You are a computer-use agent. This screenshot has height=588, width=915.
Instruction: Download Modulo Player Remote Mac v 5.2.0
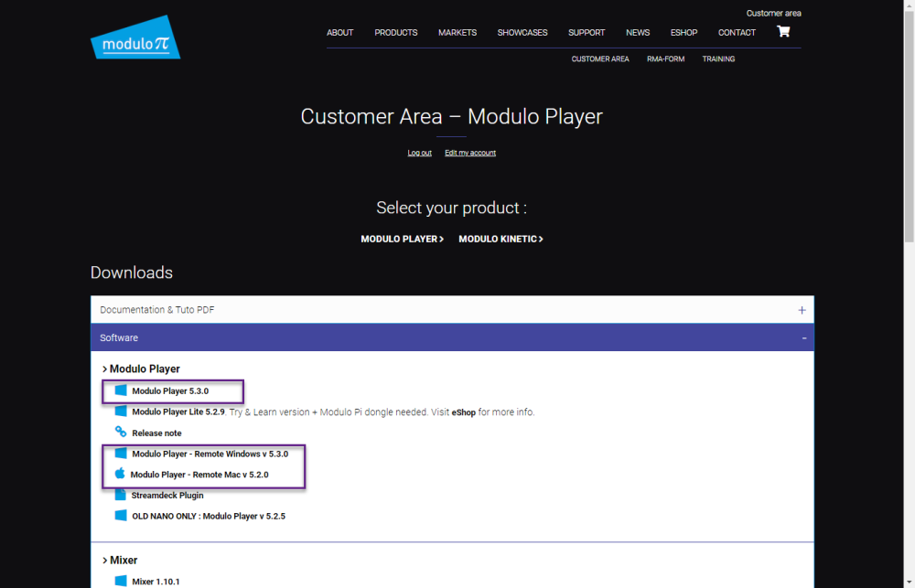(x=199, y=475)
